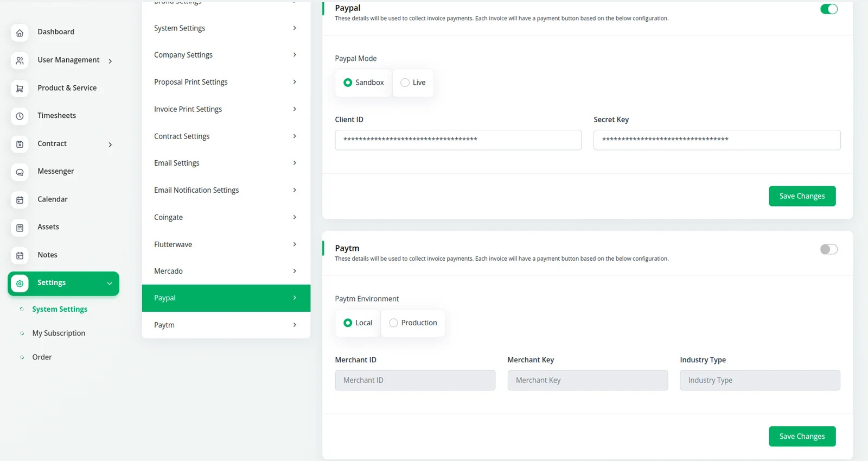Disable the Paypal toggle switch
868x461 pixels.
click(x=829, y=9)
